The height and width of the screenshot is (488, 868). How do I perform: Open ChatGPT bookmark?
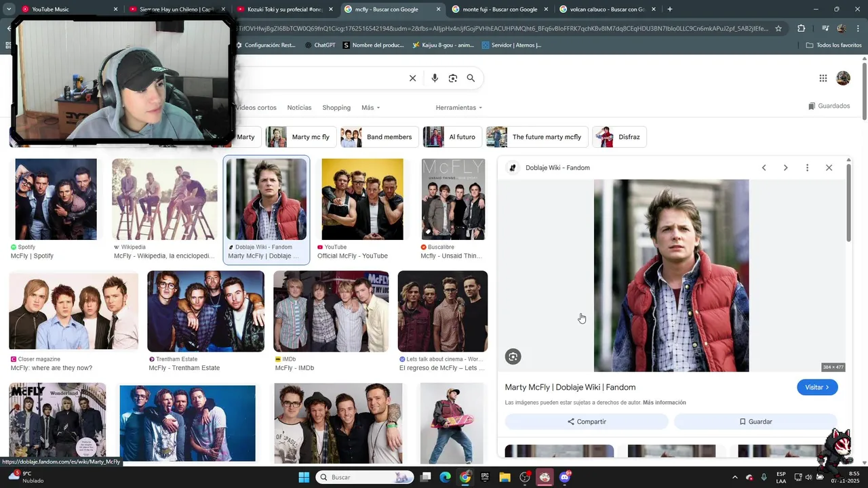tap(320, 45)
